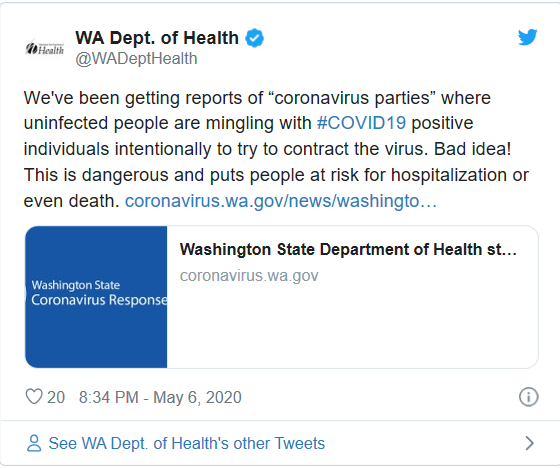Screen dimensions: 560x468
Task: Open the #COVID19 hashtag
Action: point(361,123)
